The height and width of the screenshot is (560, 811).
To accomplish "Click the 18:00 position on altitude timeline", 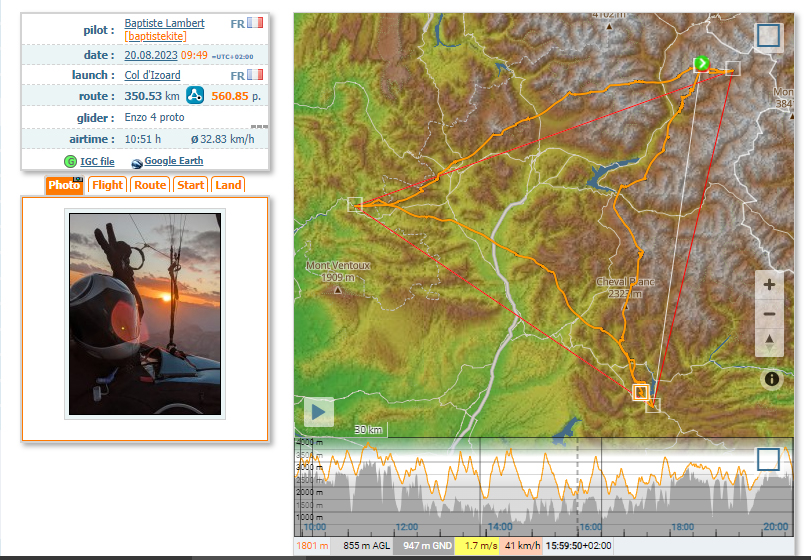I will pos(682,527).
